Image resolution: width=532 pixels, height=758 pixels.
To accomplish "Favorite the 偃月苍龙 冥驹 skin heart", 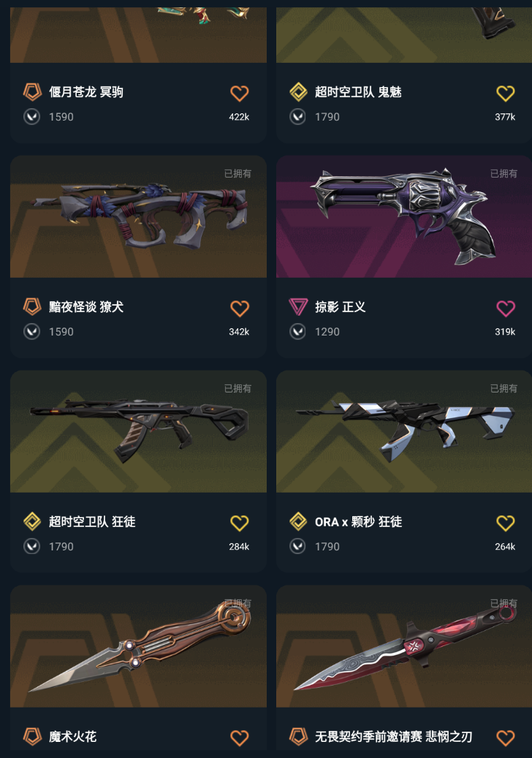I will (239, 94).
